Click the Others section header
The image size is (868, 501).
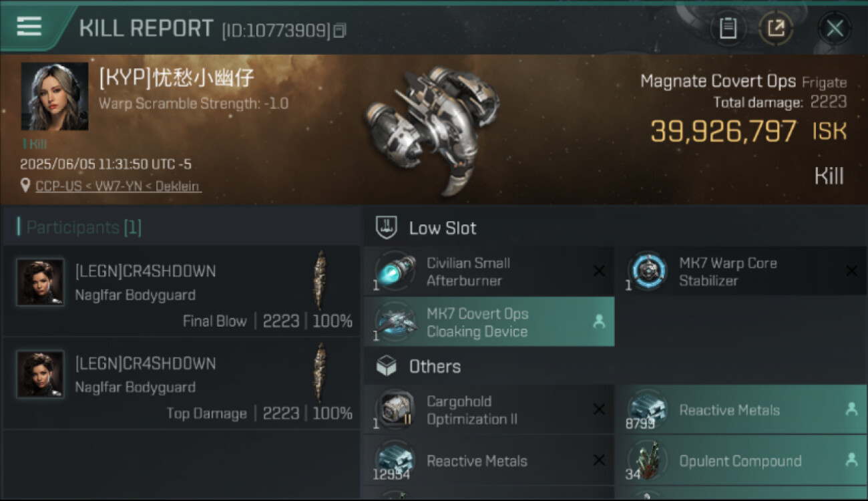click(434, 367)
